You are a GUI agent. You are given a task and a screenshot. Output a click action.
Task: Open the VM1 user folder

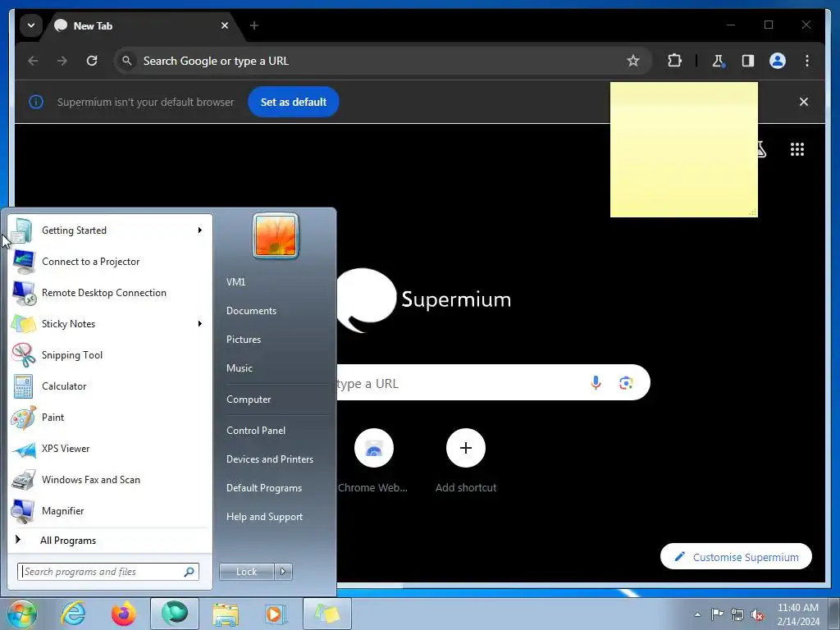tap(235, 282)
